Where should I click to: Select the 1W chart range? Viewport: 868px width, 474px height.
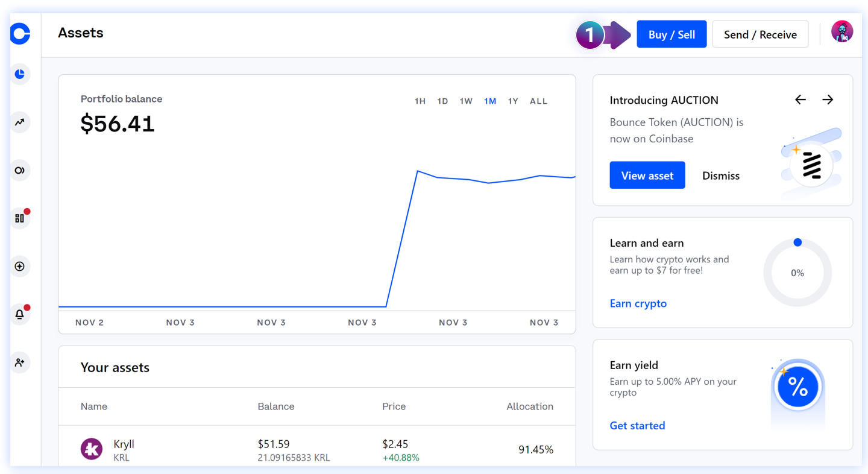click(x=466, y=101)
